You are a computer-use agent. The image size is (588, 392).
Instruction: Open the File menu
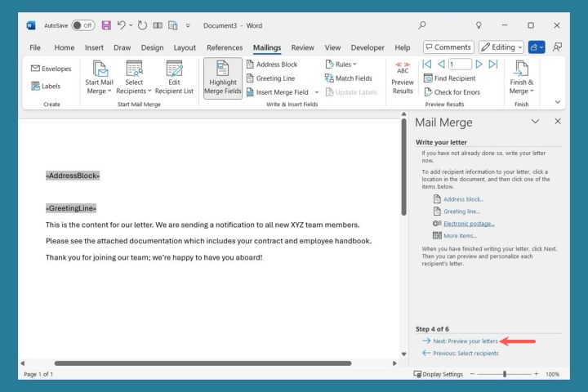[x=35, y=47]
